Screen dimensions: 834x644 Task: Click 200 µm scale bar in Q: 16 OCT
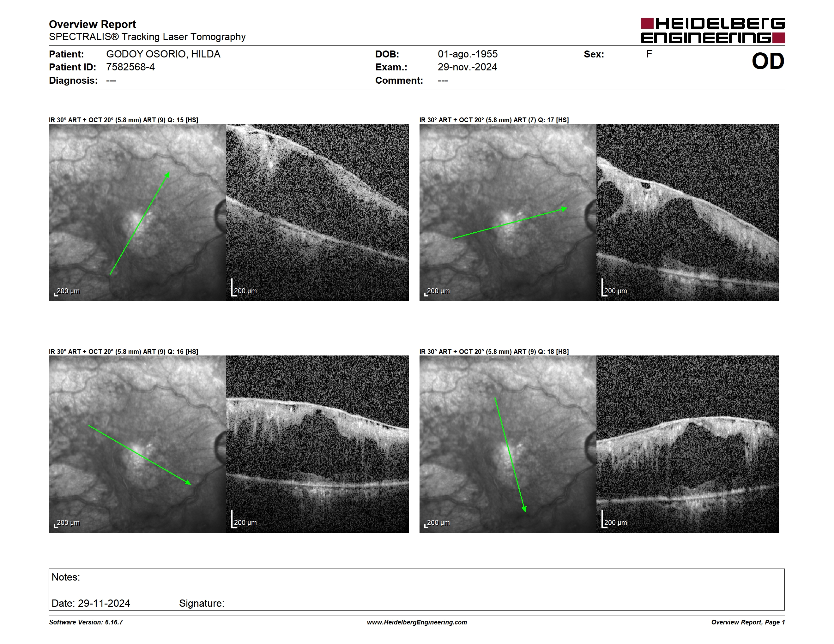[x=244, y=519]
